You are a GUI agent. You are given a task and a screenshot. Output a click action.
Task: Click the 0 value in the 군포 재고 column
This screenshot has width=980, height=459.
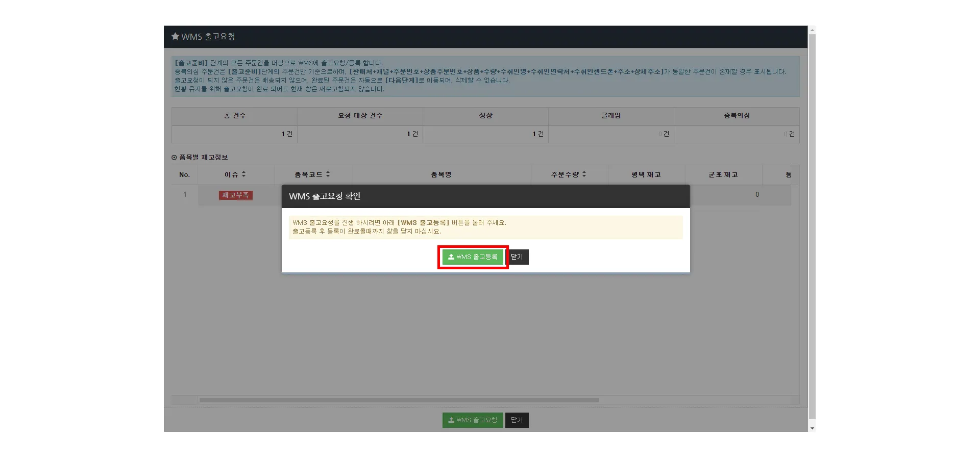point(757,195)
